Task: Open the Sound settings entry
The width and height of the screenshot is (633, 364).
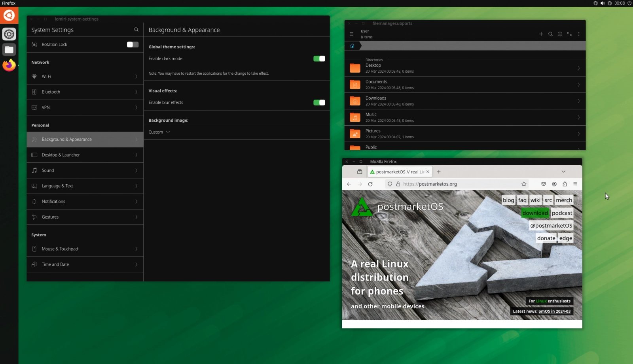Action: point(85,170)
